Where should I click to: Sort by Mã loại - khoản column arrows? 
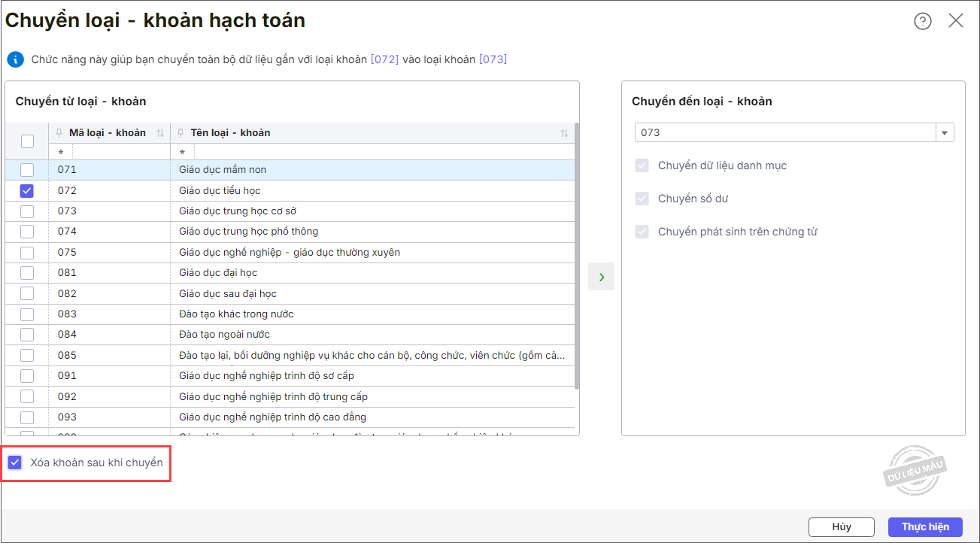(x=159, y=133)
